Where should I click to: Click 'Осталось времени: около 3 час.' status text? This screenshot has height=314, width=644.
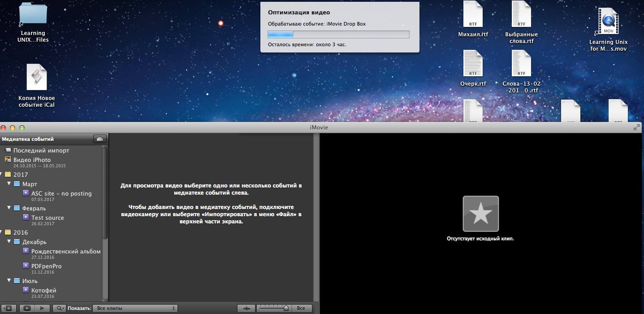307,44
